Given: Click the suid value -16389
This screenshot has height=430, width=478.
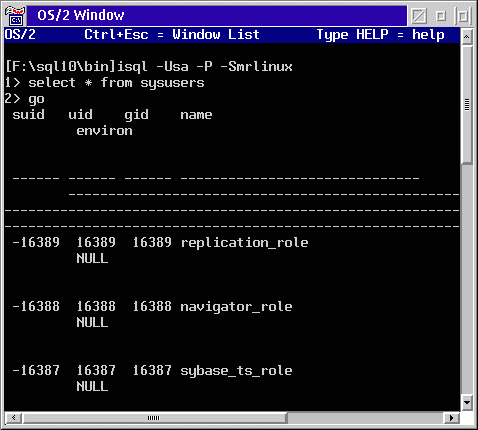Looking at the screenshot, I should coord(36,242).
